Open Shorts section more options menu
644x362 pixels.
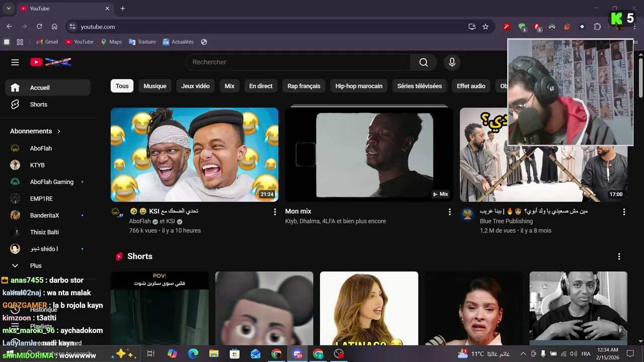[x=619, y=256]
